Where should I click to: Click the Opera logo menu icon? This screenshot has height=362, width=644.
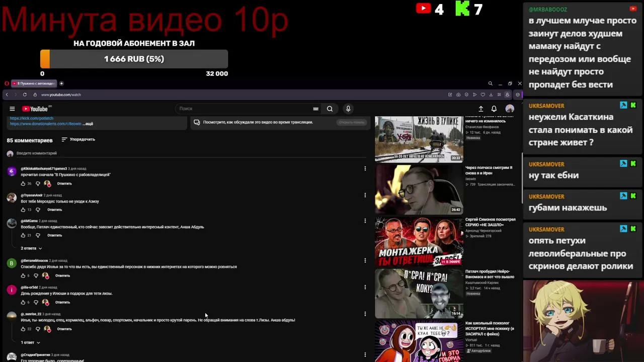[x=7, y=83]
